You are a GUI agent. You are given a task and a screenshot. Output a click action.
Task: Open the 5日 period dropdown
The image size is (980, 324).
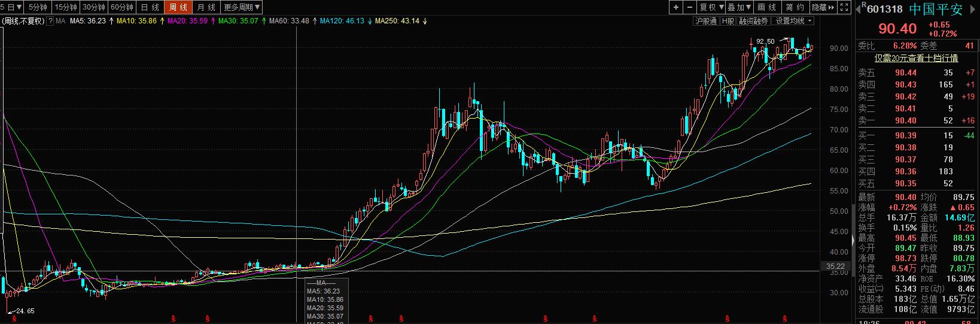tap(12, 7)
